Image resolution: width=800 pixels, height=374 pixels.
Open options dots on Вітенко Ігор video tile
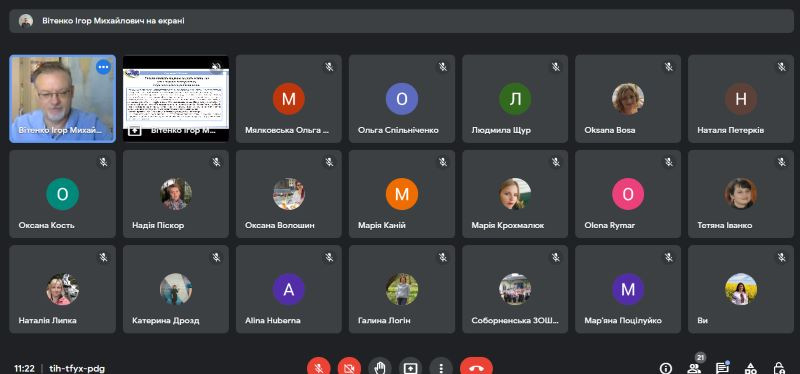coord(104,67)
